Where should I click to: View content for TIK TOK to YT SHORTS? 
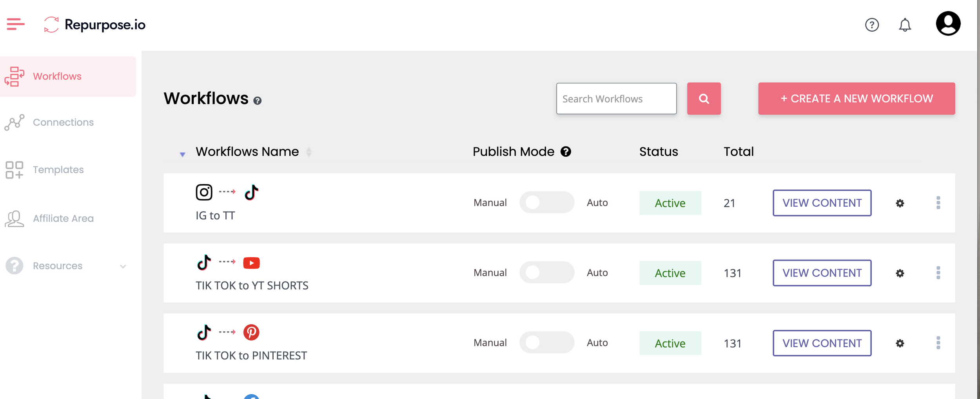[822, 273]
